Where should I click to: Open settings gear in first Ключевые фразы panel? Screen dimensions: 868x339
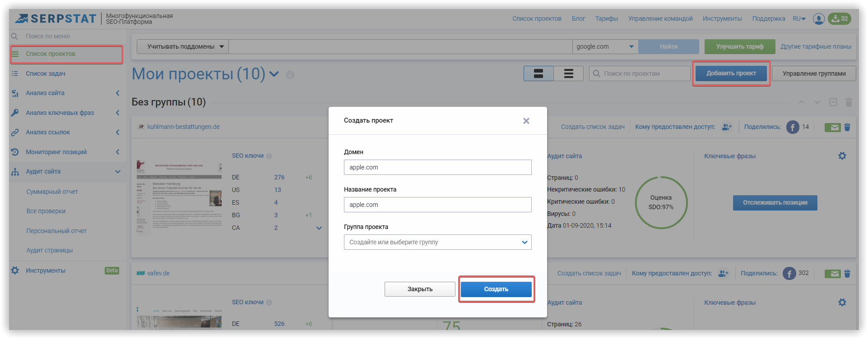tap(842, 156)
